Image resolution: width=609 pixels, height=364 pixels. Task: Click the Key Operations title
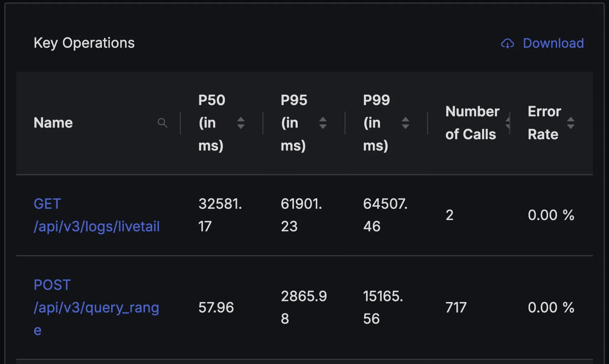click(x=84, y=43)
